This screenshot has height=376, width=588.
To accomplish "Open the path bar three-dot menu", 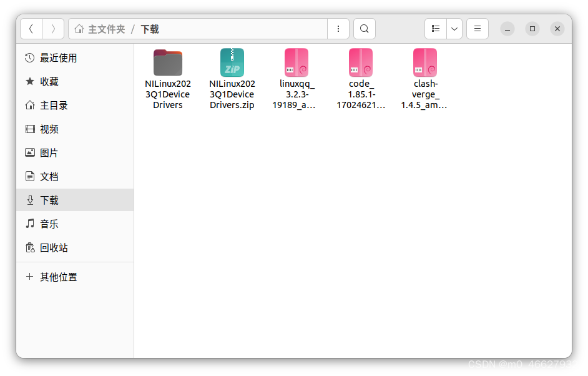I will 338,28.
